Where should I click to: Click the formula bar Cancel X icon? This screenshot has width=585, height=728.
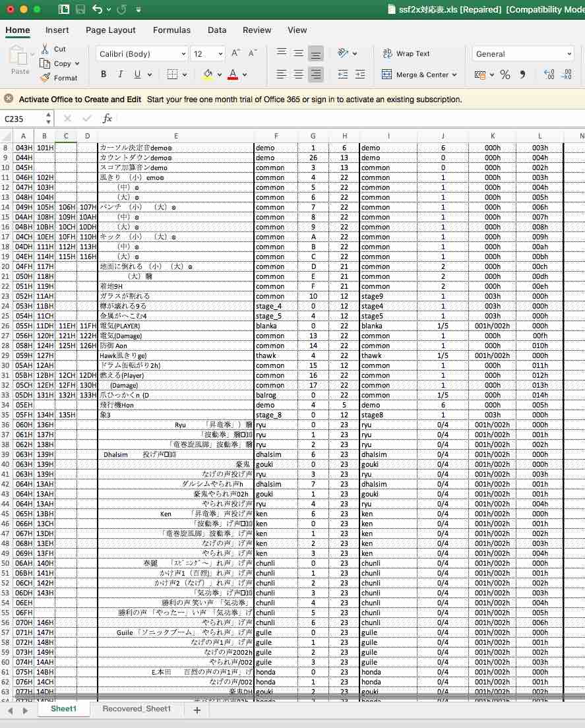(x=67, y=119)
